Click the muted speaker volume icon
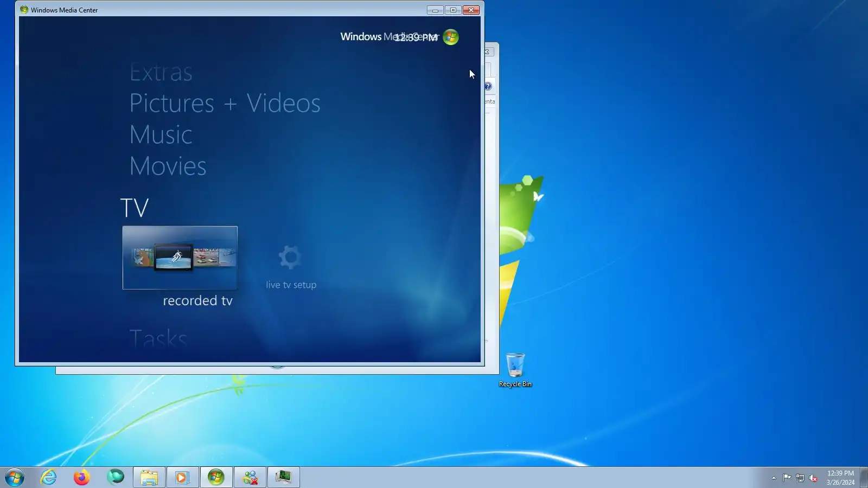The height and width of the screenshot is (488, 868). tap(813, 478)
